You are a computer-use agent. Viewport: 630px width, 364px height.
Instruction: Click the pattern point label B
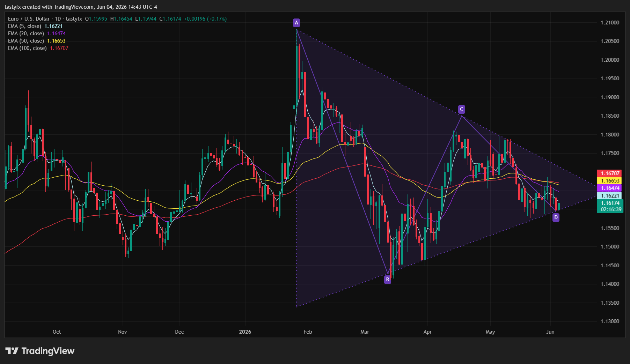pyautogui.click(x=387, y=280)
